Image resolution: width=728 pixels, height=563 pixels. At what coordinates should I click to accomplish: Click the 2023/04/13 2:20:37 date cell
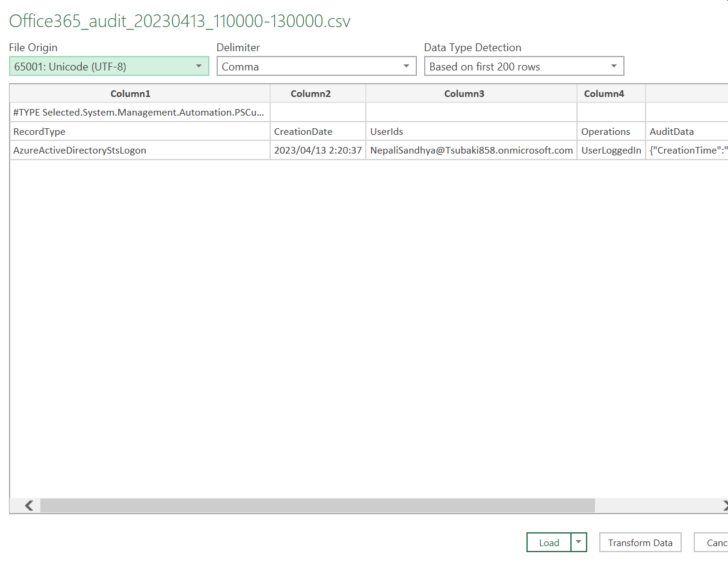[318, 150]
